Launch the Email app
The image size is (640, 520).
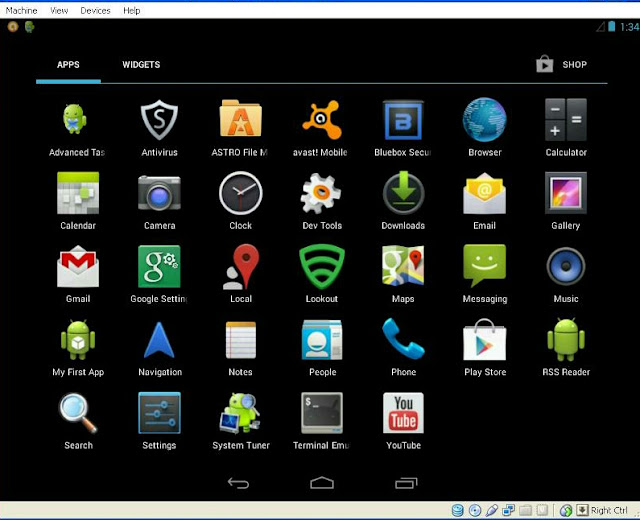coord(484,201)
